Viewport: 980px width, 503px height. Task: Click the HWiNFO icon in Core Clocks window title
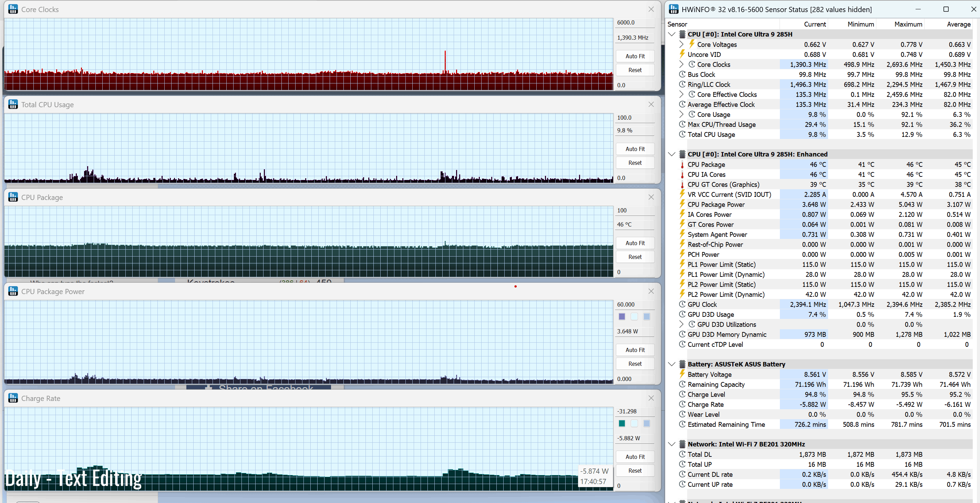[13, 9]
